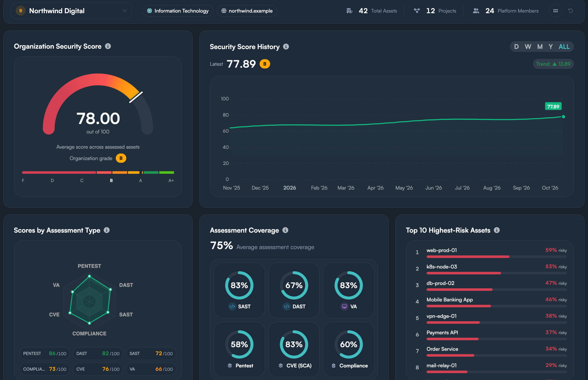Click the DAST code icon in coverage
This screenshot has height=380, width=588.
tap(286, 306)
